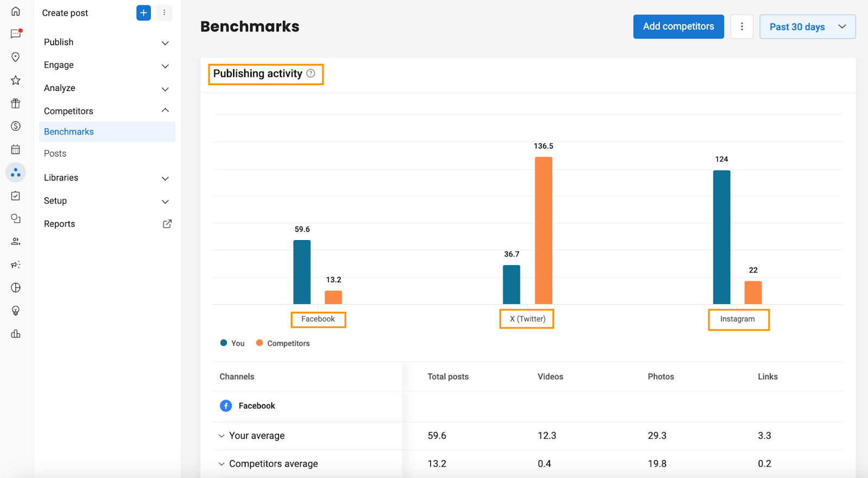Open the lightbulb insights icon
Viewport: 868px width, 478px height.
(16, 311)
